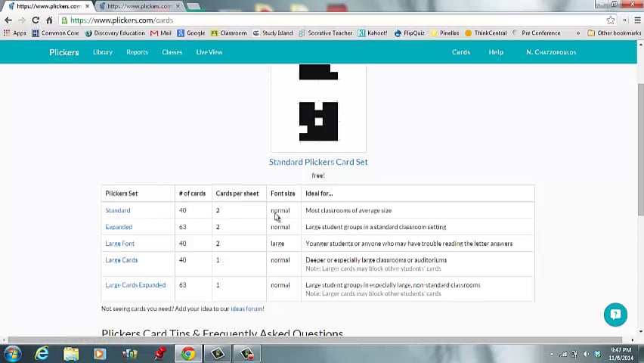Open the Google bookmark
The width and height of the screenshot is (644, 363).
coord(191,33)
